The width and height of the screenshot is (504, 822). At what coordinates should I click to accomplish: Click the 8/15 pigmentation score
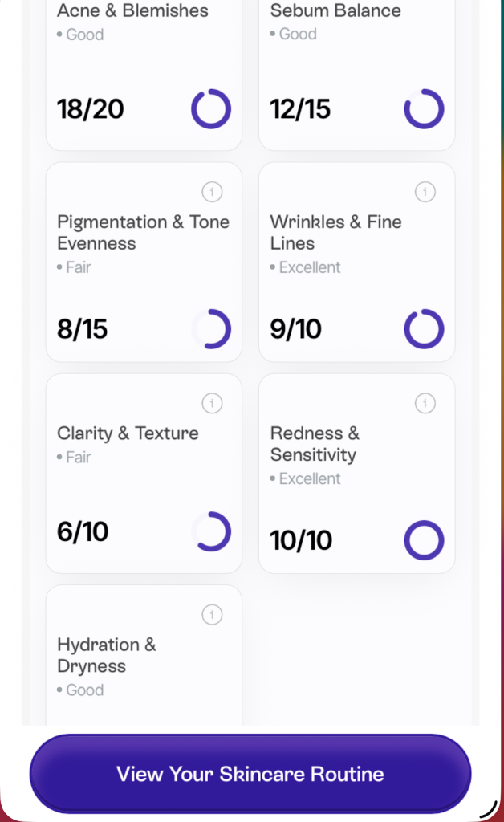point(83,329)
